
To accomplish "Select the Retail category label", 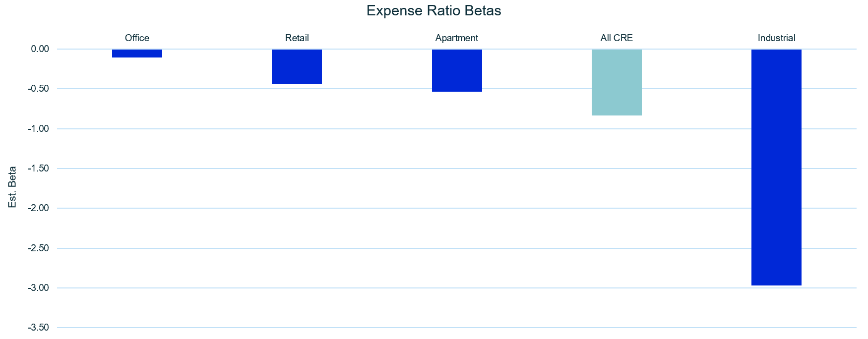I will (297, 38).
